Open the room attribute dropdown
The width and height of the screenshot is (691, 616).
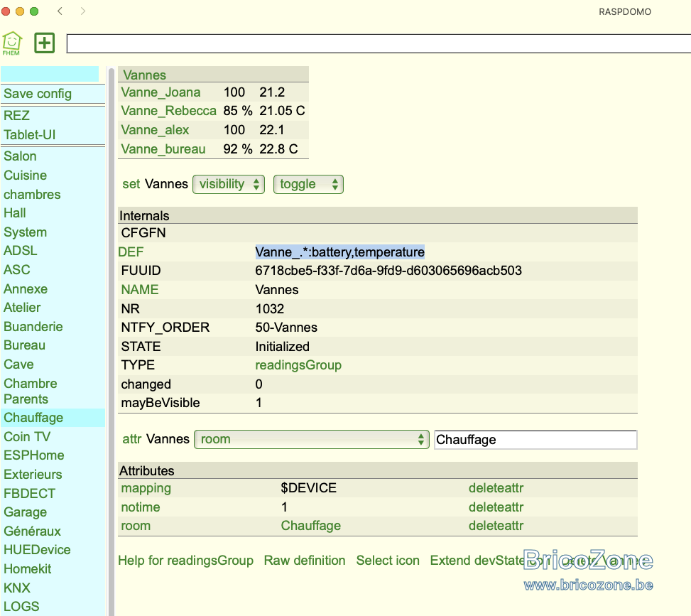coord(312,440)
